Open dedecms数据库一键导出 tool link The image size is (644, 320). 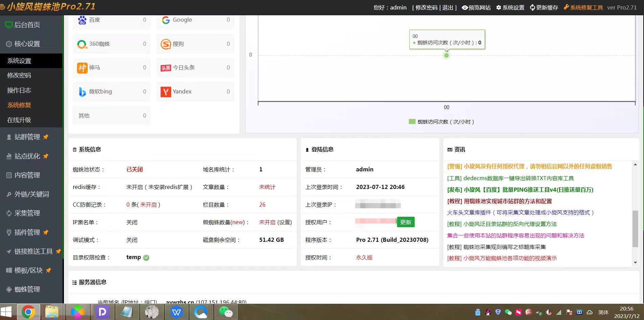[510, 178]
